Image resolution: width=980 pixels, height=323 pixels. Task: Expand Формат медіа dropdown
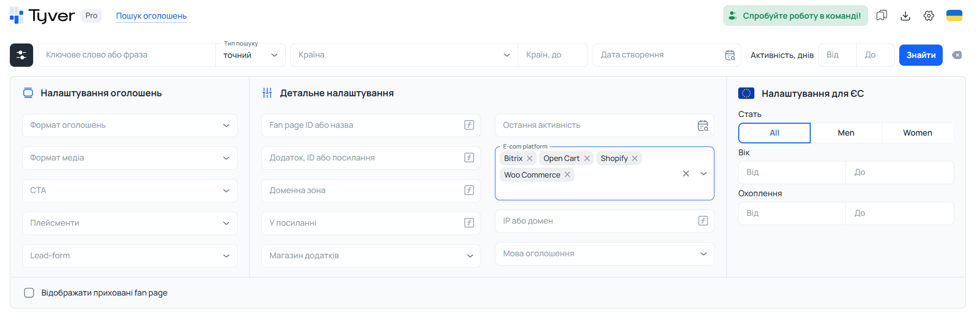130,158
